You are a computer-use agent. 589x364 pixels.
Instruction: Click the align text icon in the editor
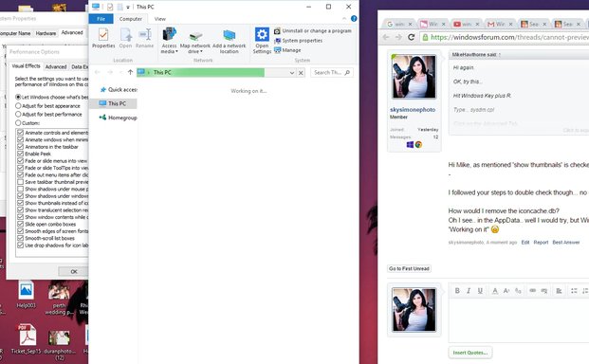(559, 290)
